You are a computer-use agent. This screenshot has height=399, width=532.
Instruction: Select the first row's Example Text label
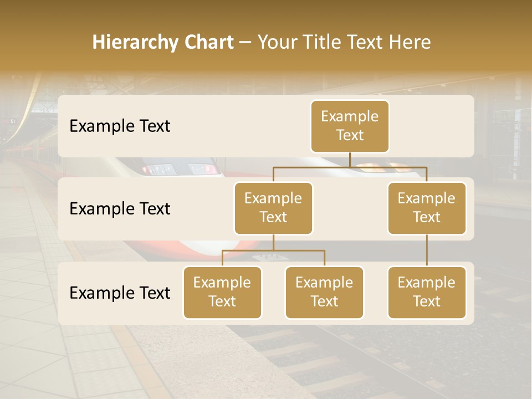click(120, 126)
